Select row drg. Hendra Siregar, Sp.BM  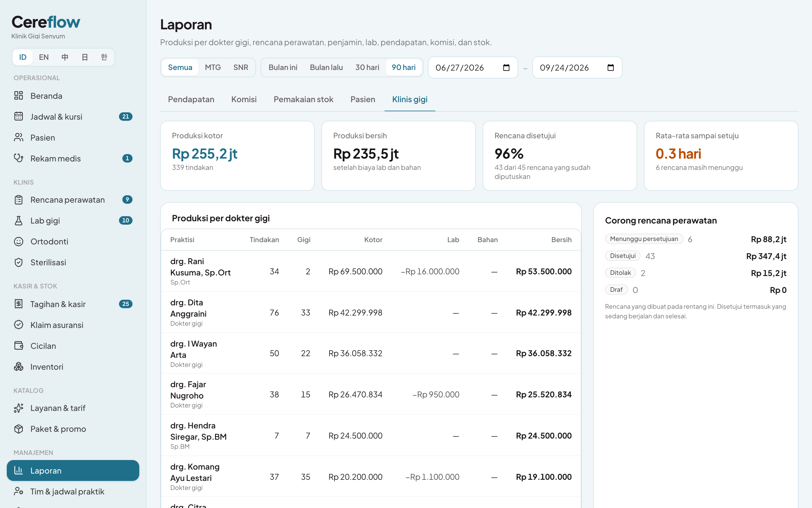point(371,435)
